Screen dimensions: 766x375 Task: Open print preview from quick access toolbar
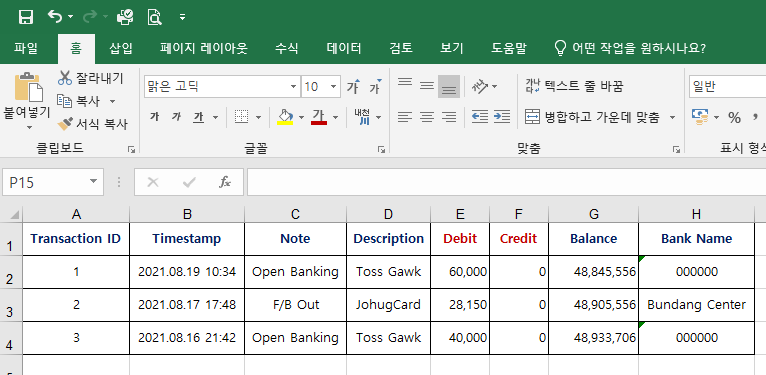(154, 17)
